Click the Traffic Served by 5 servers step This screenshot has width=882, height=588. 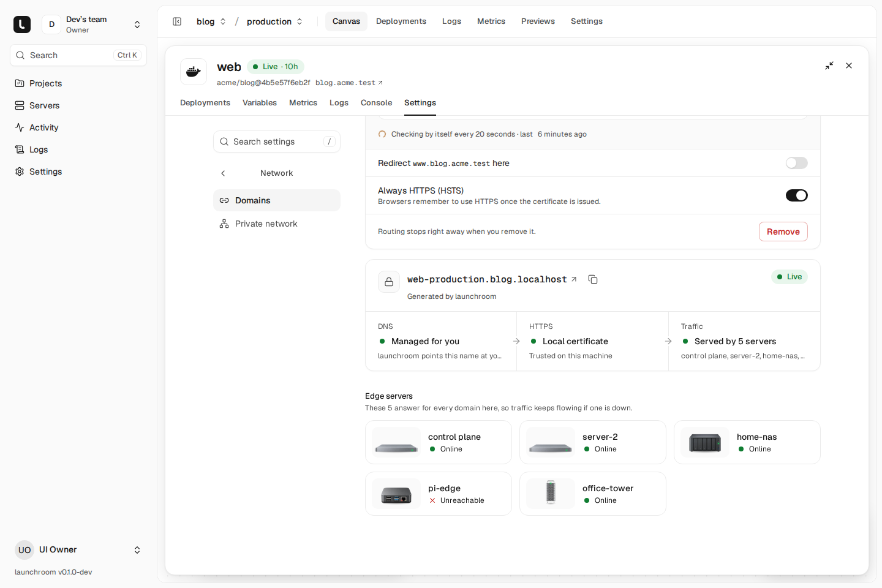744,341
